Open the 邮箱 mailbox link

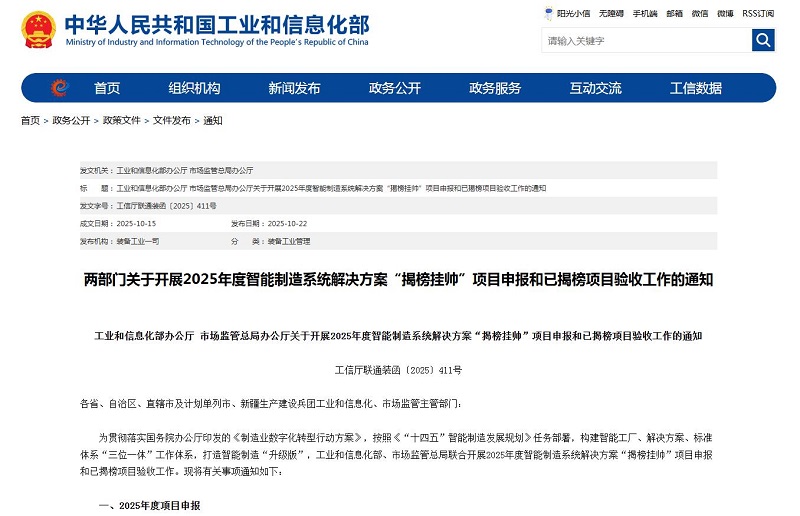675,14
